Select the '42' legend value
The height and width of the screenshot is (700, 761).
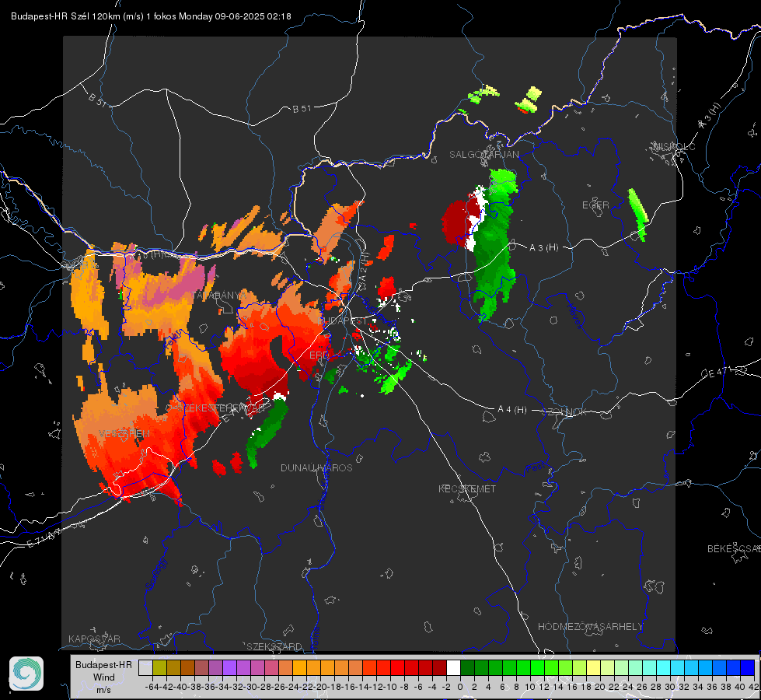(753, 687)
